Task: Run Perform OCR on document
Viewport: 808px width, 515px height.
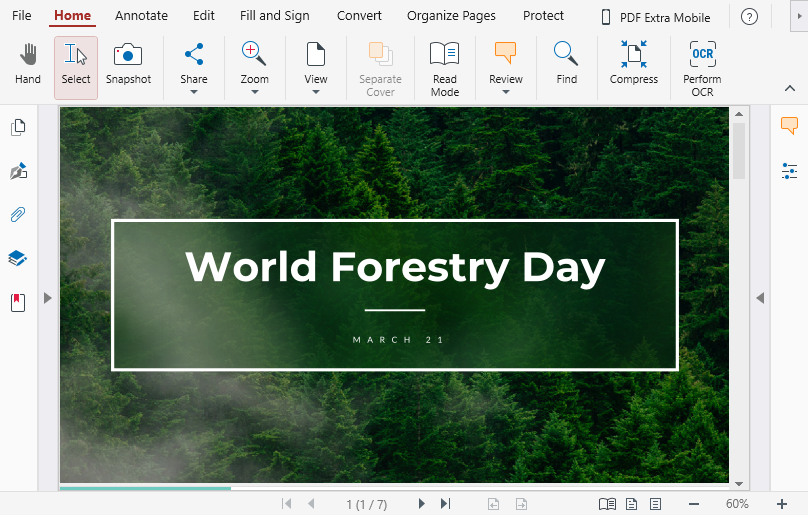Action: [x=702, y=68]
